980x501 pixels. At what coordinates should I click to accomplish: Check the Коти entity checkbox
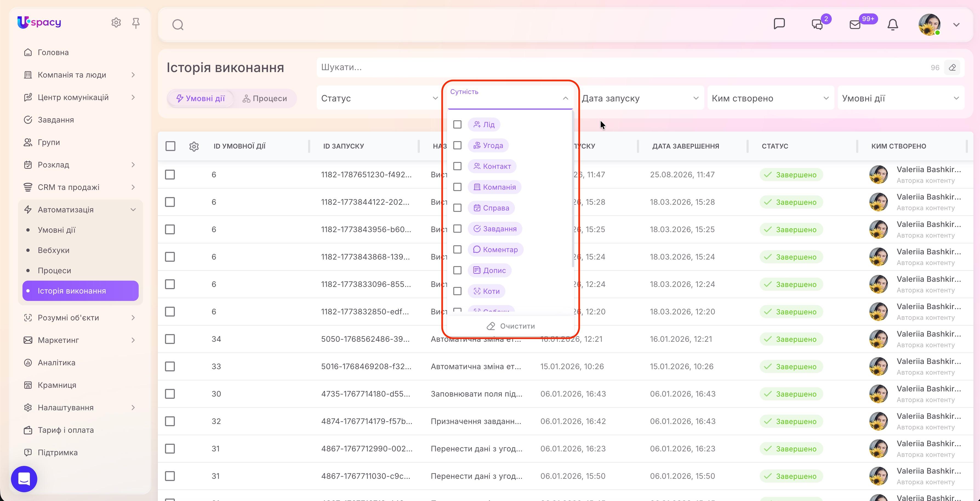click(x=457, y=291)
